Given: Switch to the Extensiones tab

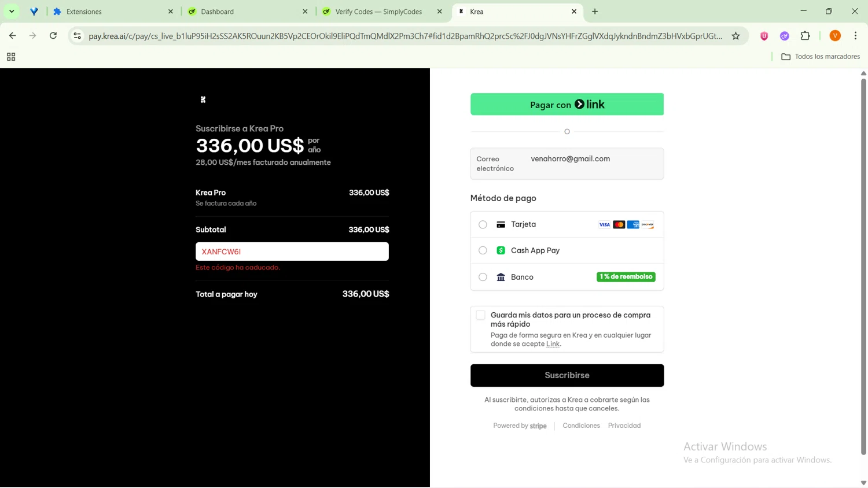Looking at the screenshot, I should pos(113,12).
